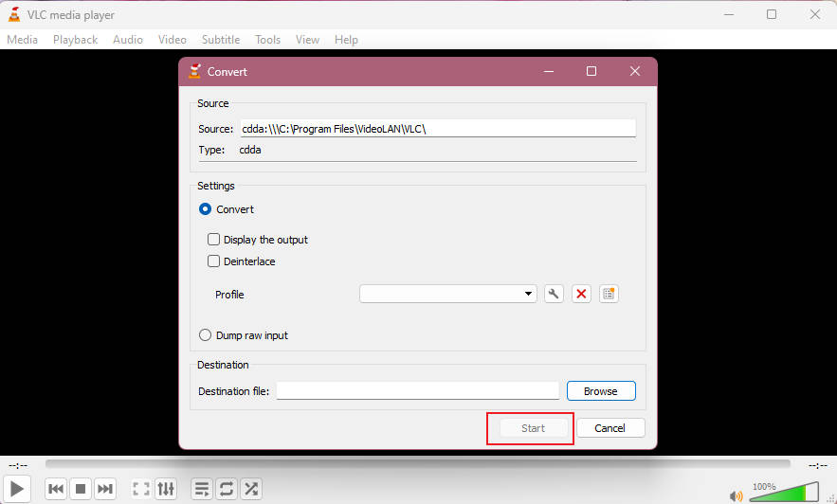Mute audio via speaker icon
Viewport: 837px width, 504px height.
coord(737,496)
